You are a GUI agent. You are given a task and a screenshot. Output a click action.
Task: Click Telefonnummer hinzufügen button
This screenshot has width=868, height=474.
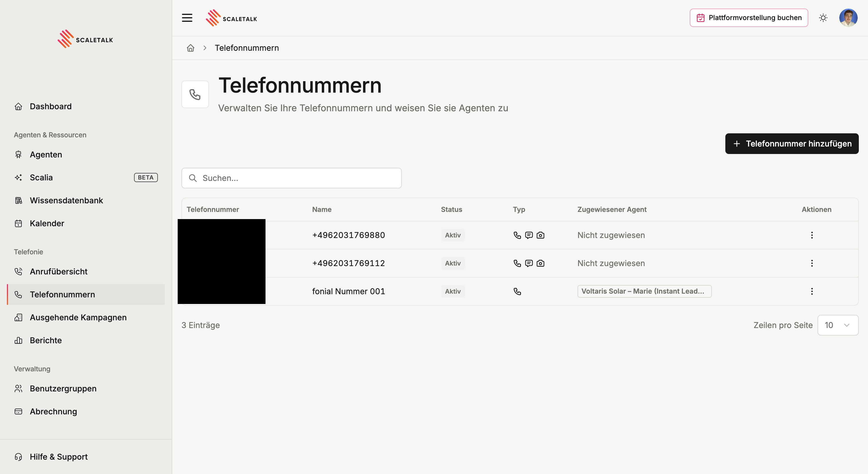(792, 144)
